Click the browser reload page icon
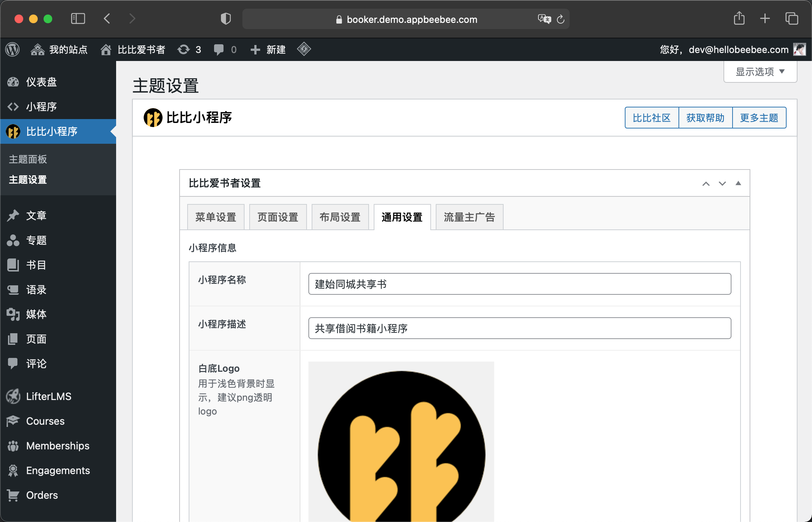 [561, 20]
